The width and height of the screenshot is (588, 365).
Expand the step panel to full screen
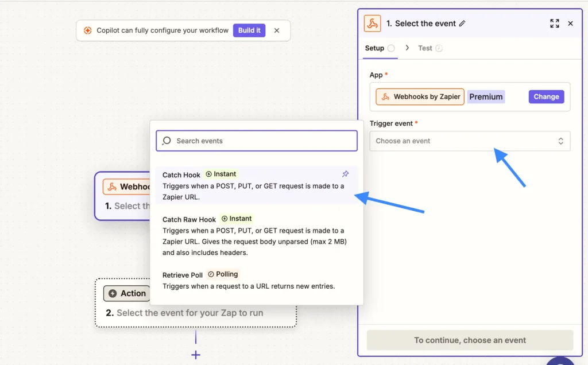coord(554,24)
